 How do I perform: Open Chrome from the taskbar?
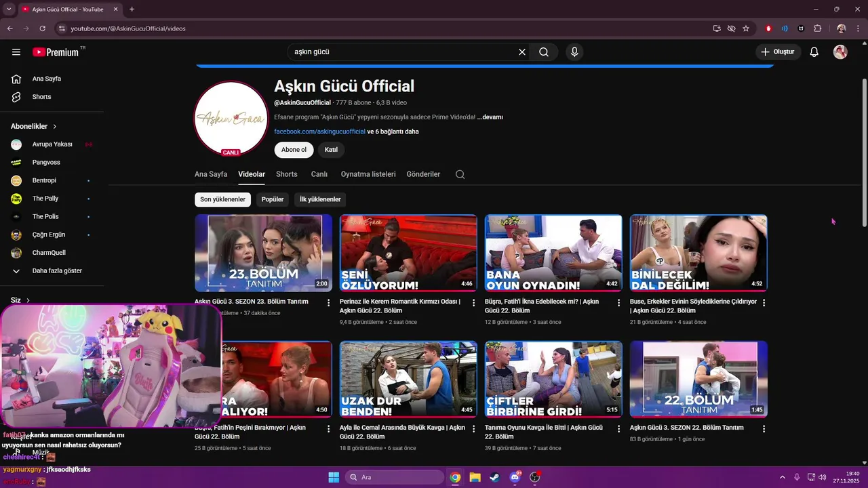(x=455, y=477)
